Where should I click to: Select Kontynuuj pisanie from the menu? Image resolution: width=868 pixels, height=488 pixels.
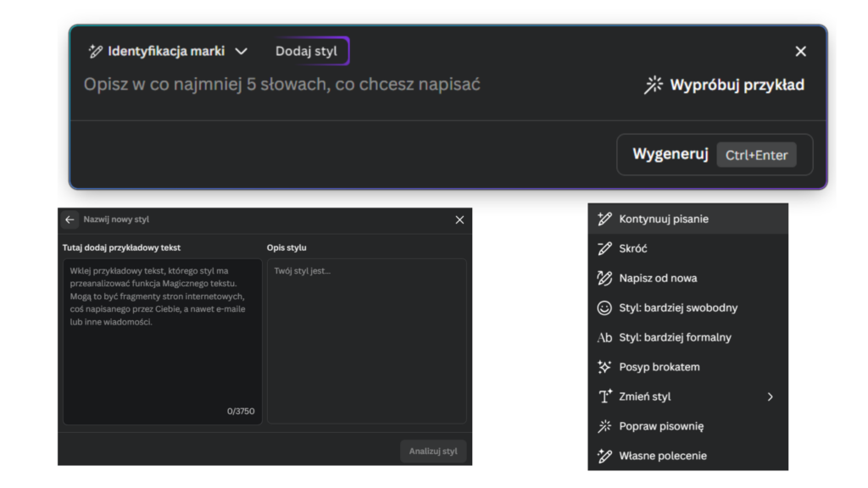click(x=663, y=219)
